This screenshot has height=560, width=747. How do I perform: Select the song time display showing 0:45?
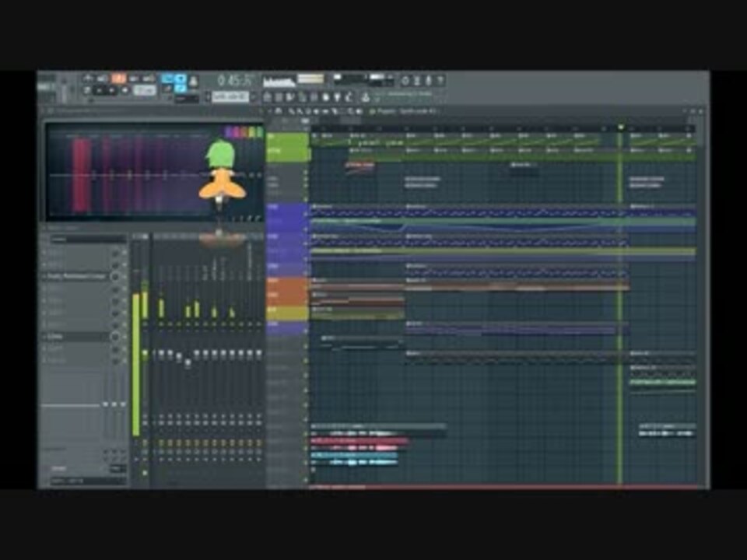click(233, 81)
